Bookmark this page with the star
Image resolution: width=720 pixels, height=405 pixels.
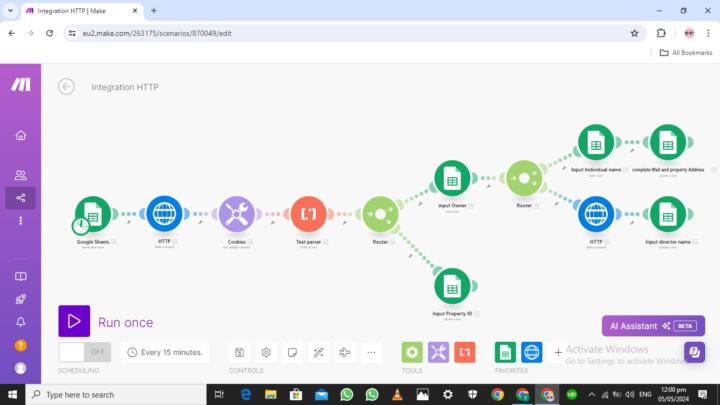[x=635, y=33]
